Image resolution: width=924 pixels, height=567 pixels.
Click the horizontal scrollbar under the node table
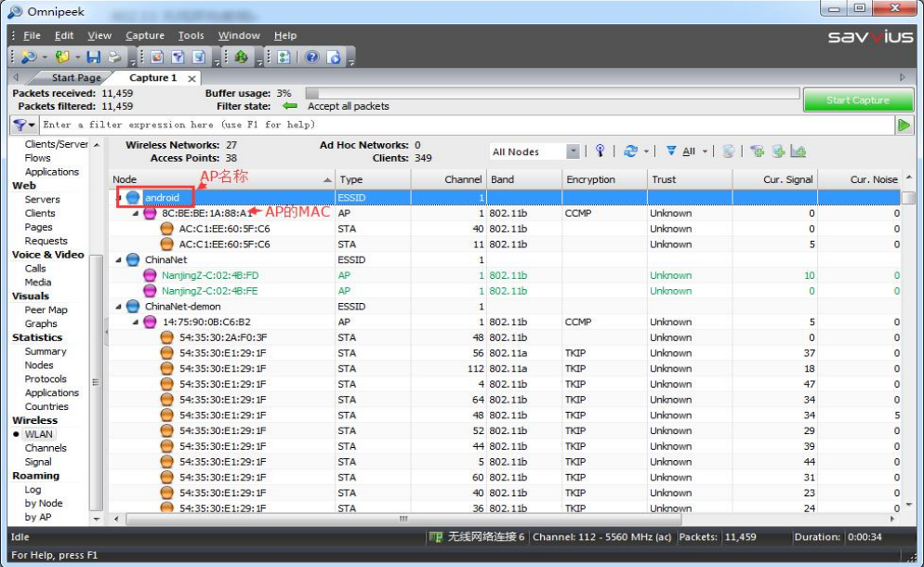tap(403, 520)
